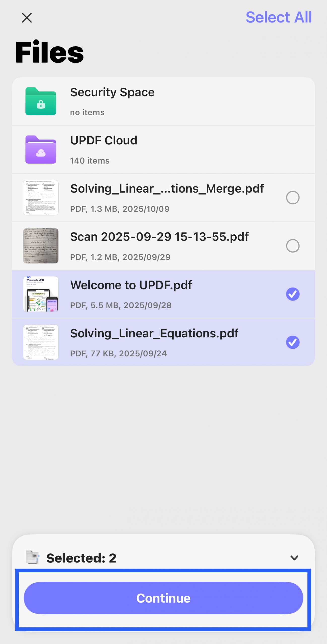Click the document stack icon beside Selected: 2
The image size is (327, 644).
click(x=33, y=557)
